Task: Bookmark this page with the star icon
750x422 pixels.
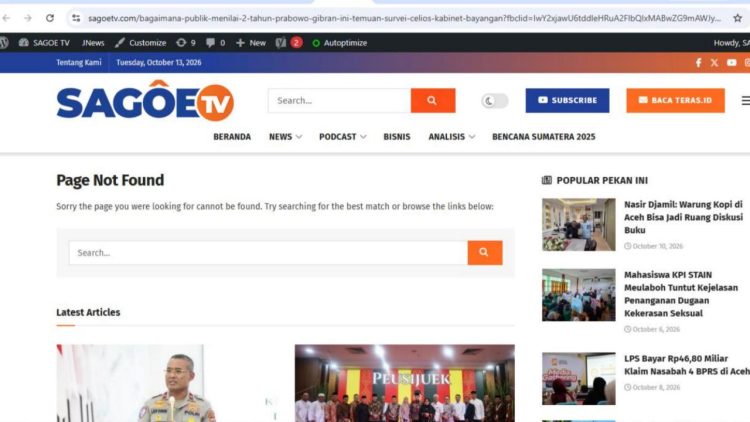Action: [x=738, y=18]
